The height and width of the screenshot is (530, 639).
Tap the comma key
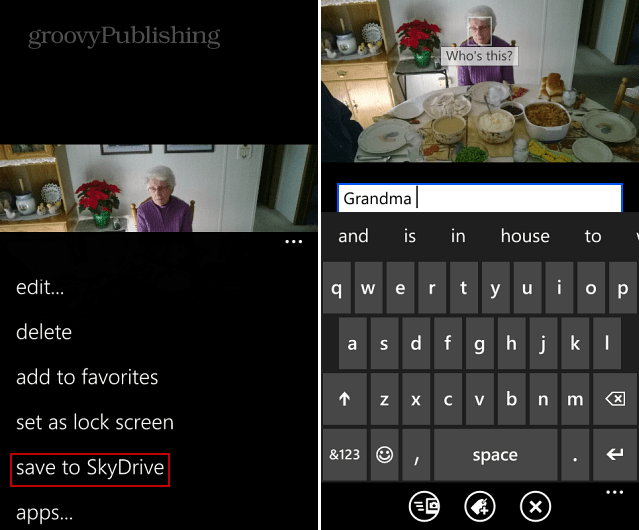(416, 455)
